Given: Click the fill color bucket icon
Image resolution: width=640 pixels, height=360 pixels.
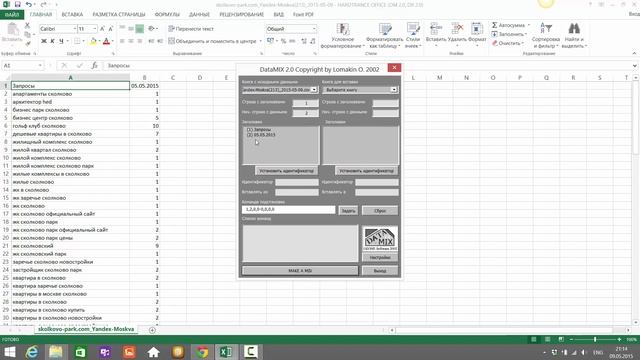Looking at the screenshot, I should click(x=93, y=41).
